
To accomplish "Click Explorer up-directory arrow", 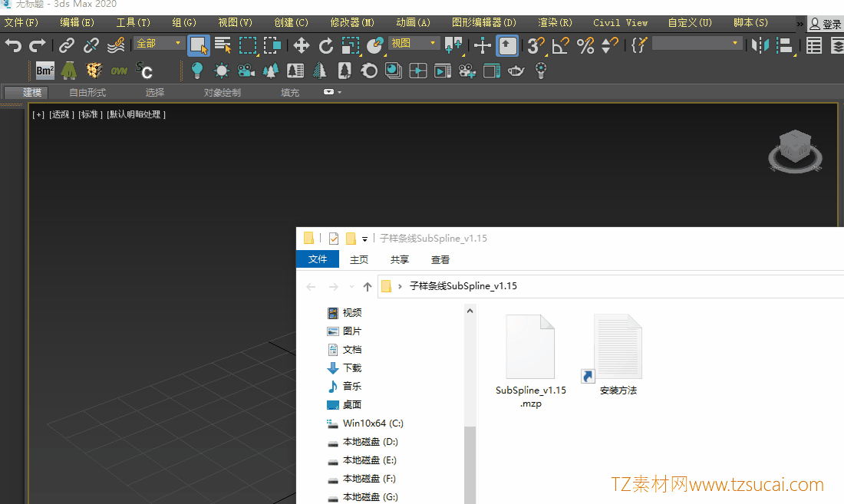I will 367,287.
